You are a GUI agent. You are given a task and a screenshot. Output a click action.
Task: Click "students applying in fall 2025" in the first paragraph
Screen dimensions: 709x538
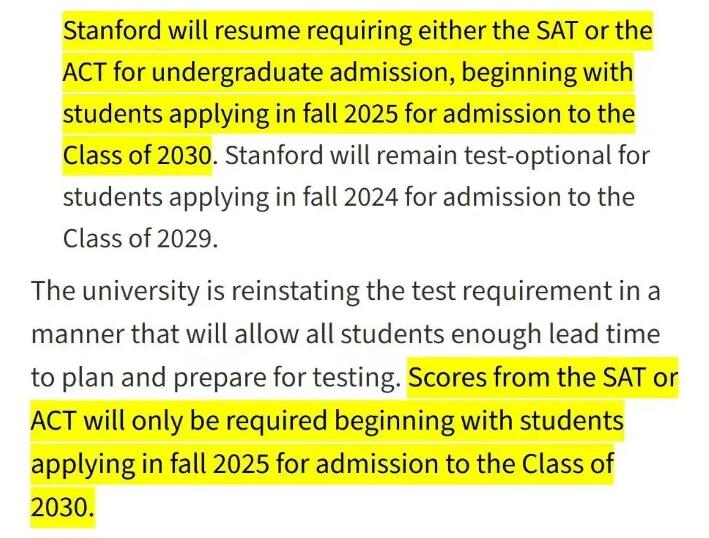230,113
